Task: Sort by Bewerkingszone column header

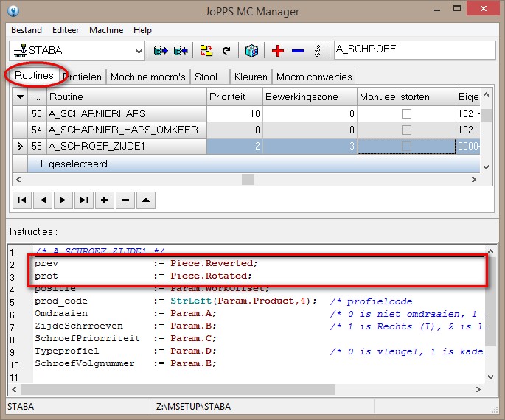Action: click(x=310, y=97)
